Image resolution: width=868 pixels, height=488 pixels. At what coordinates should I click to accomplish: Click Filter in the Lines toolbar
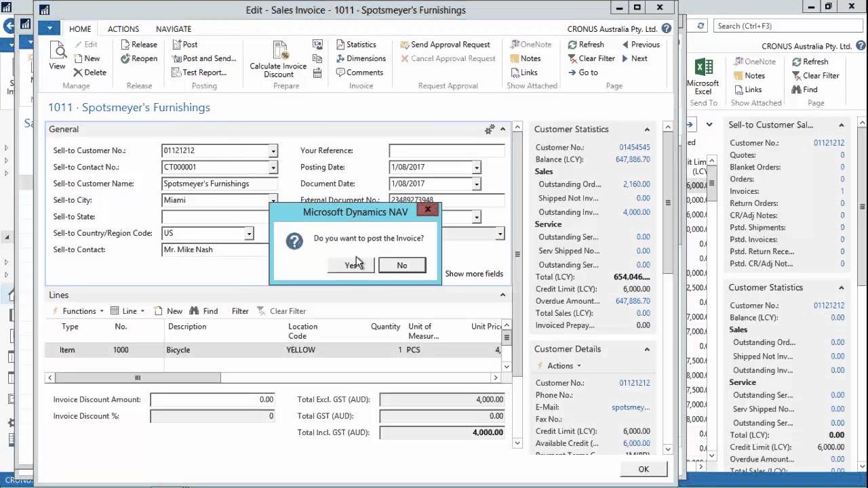pyautogui.click(x=240, y=311)
